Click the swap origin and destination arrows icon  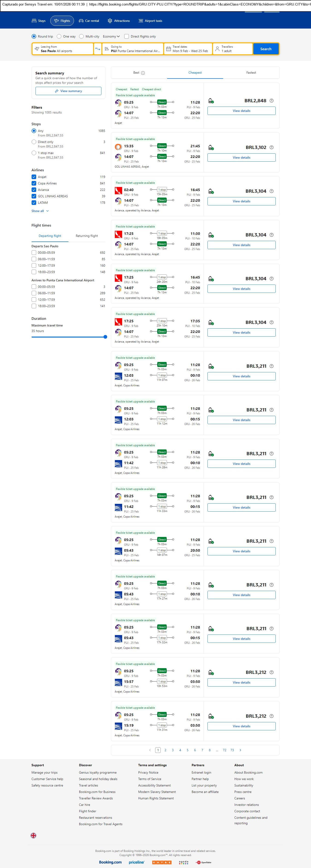[x=98, y=49]
